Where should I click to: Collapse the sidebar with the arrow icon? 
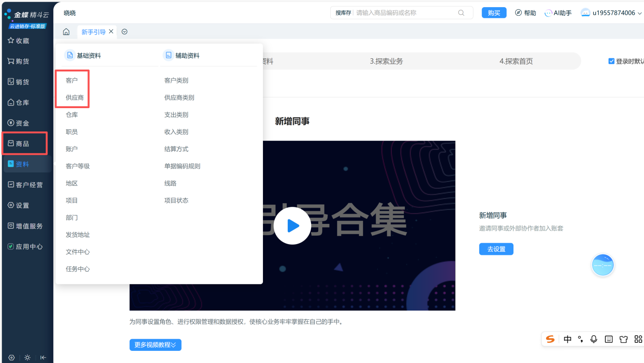point(43,358)
